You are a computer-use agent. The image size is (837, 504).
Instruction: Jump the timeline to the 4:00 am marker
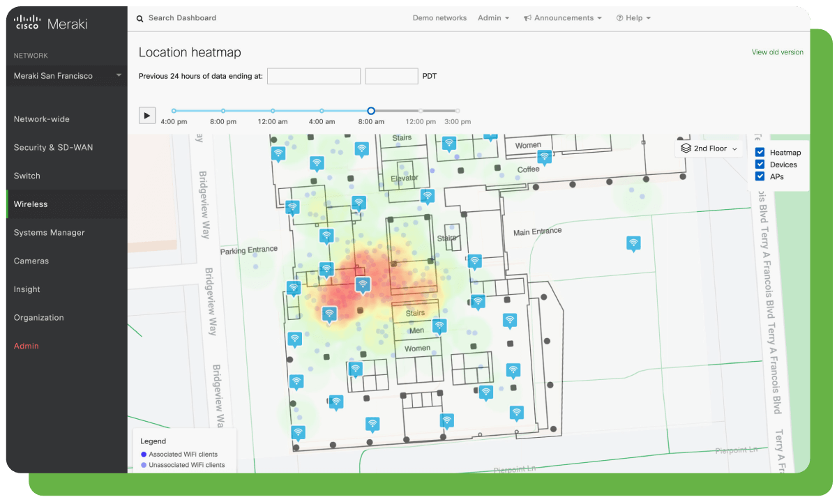(x=322, y=110)
